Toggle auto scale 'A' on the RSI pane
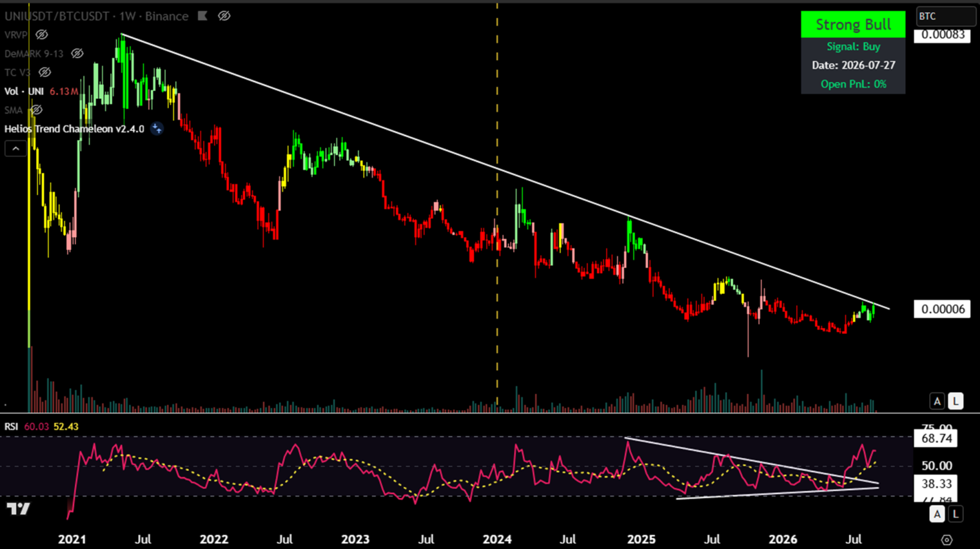980x549 pixels. pyautogui.click(x=937, y=514)
